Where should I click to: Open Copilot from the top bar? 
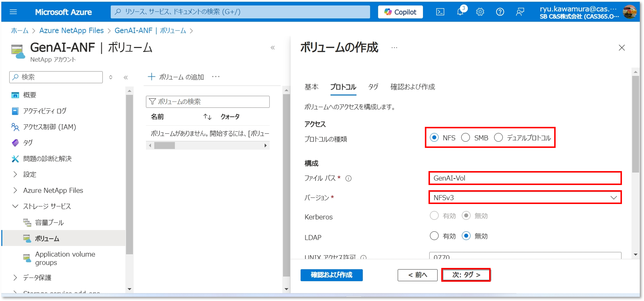tap(400, 12)
